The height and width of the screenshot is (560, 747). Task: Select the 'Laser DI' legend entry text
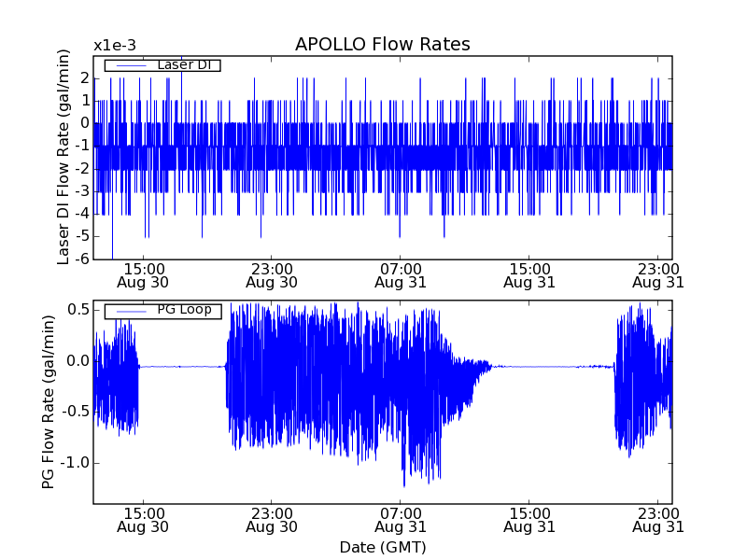[183, 64]
